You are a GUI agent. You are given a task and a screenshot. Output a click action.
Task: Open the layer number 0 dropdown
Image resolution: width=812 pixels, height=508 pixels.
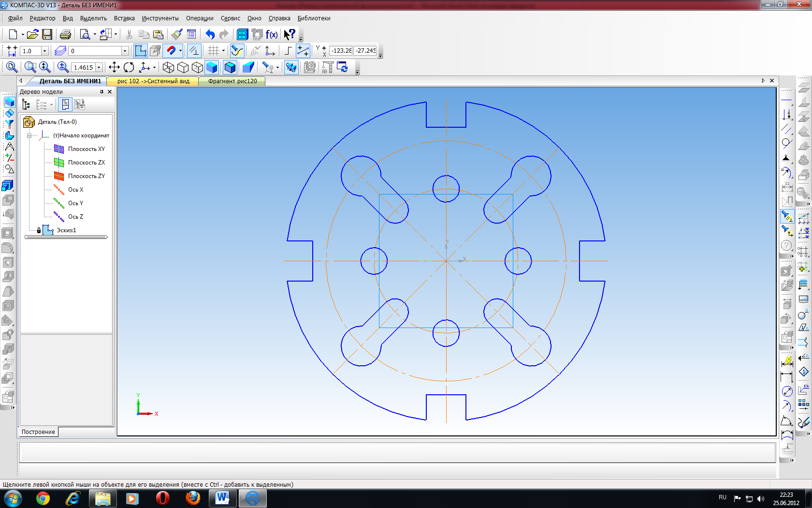(125, 51)
